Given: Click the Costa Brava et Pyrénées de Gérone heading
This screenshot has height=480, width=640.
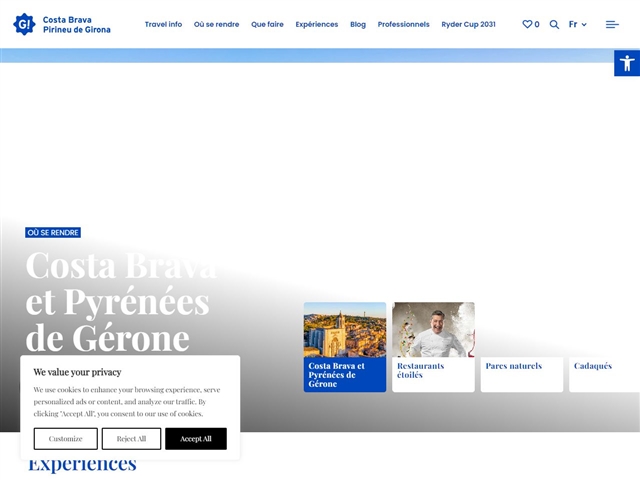Looking at the screenshot, I should (121, 301).
